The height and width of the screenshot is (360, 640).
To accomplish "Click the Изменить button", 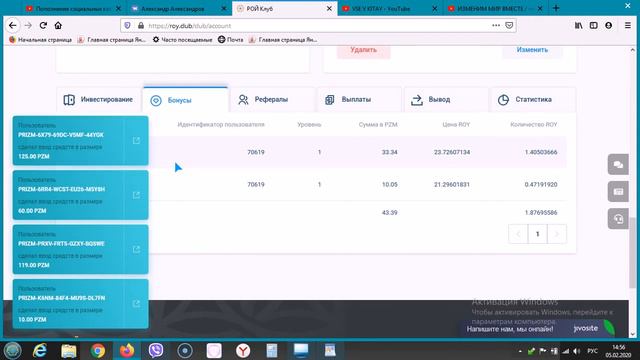I will point(532,50).
